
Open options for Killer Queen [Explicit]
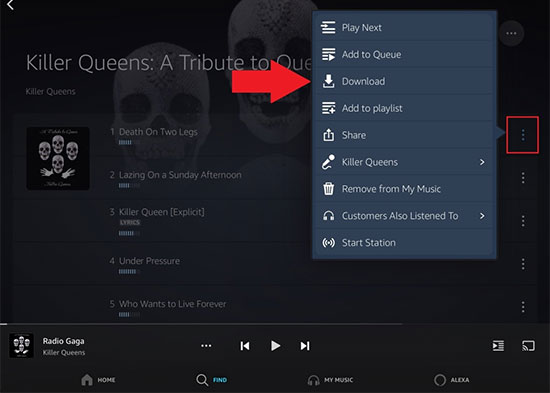click(523, 221)
